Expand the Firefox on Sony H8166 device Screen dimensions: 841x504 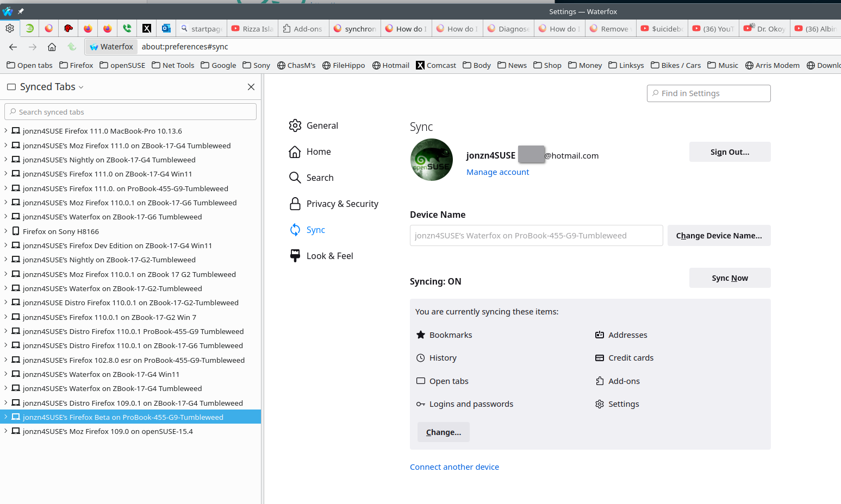coord(6,231)
